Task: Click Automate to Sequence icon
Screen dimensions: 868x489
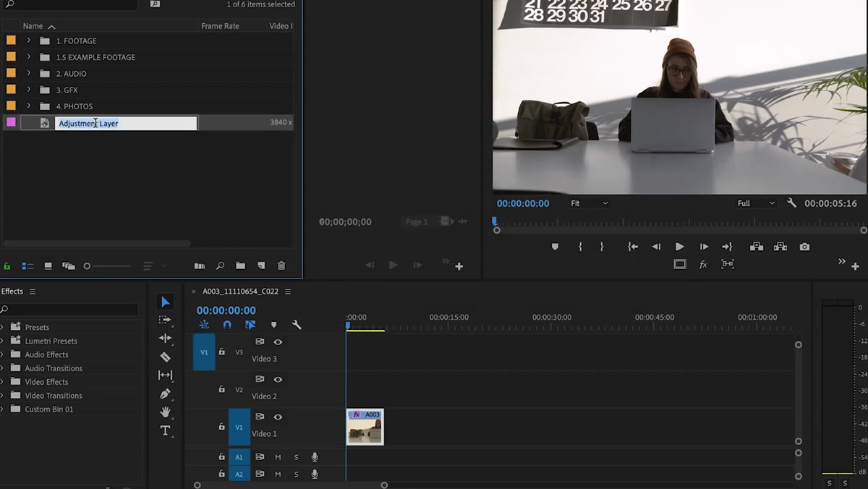Action: click(200, 266)
